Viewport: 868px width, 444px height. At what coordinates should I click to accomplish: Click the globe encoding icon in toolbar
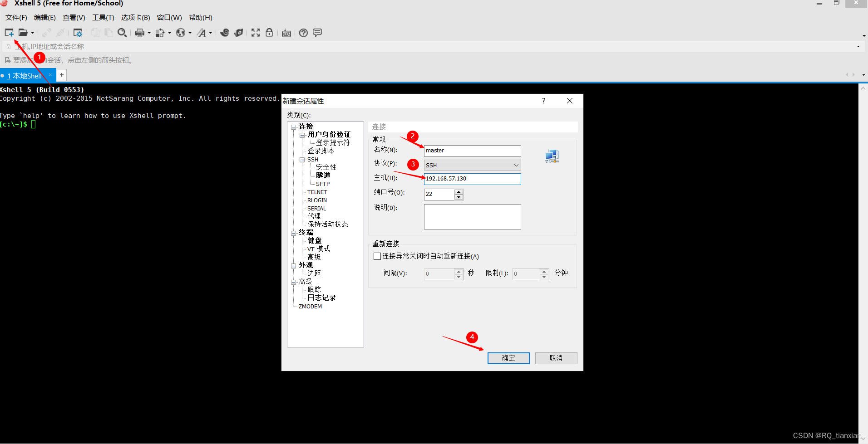(181, 33)
